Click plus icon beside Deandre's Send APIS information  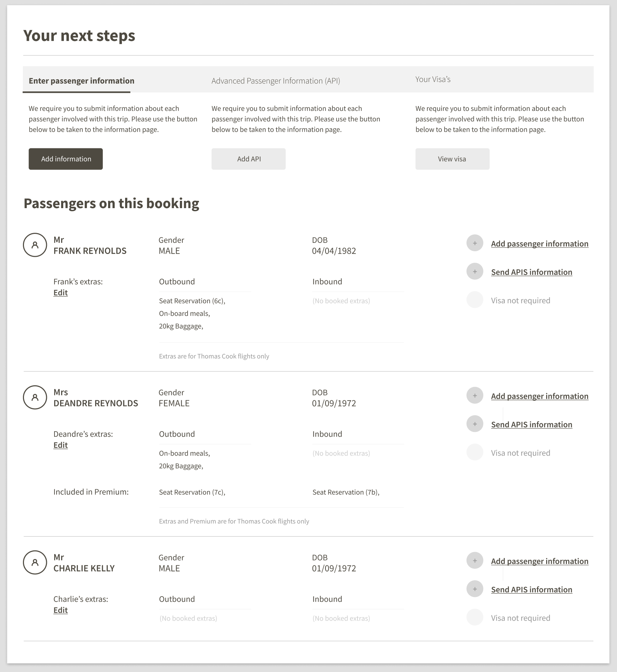click(x=475, y=424)
